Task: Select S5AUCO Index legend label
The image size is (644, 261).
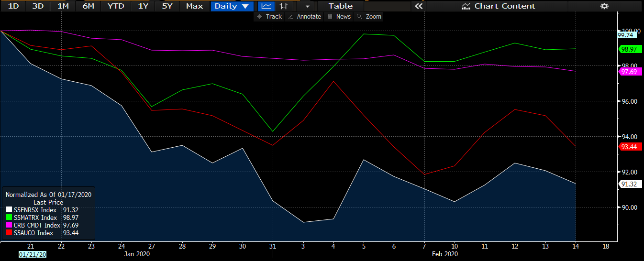Action: tap(33, 233)
